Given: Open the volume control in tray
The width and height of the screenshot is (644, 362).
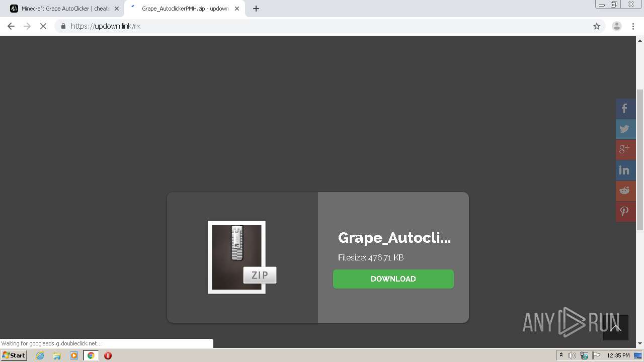Looking at the screenshot, I should tap(572, 355).
